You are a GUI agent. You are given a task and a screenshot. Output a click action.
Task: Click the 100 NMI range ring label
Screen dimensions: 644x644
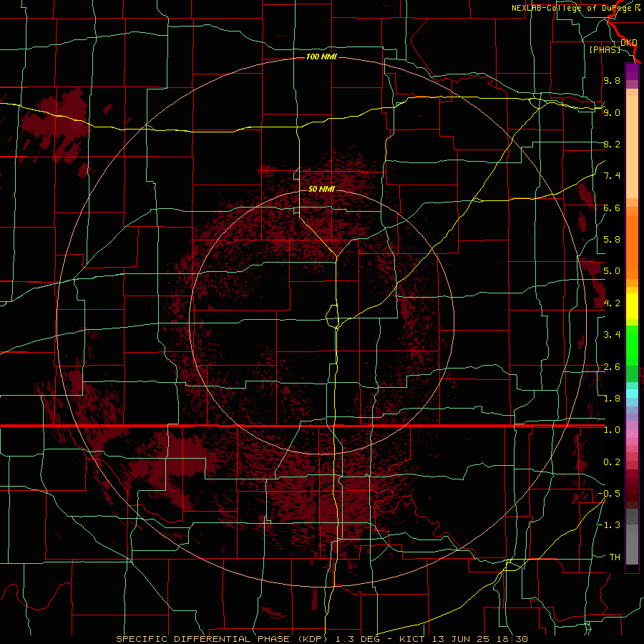[x=321, y=57]
